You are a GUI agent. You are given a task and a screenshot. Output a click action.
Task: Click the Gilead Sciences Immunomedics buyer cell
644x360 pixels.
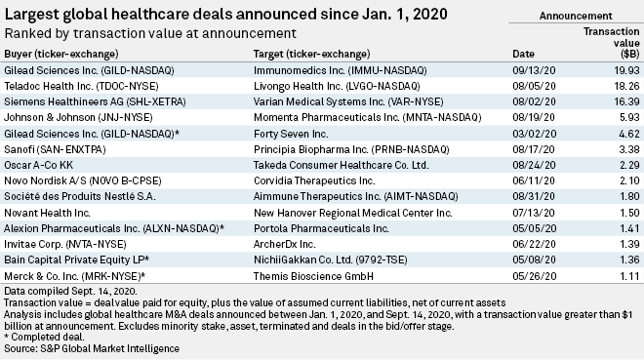(x=89, y=70)
